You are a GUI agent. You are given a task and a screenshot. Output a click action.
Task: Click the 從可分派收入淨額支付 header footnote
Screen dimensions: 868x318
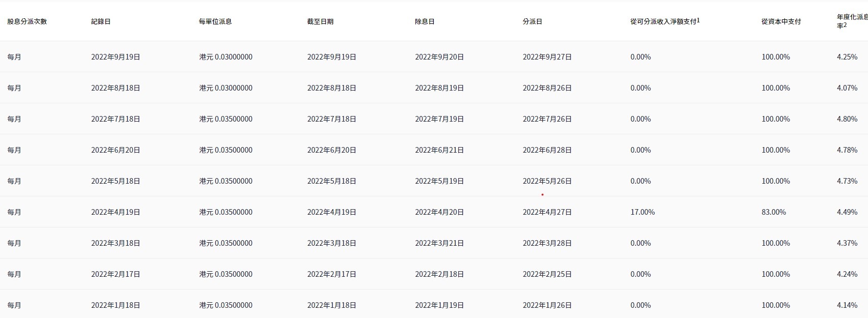coord(698,20)
